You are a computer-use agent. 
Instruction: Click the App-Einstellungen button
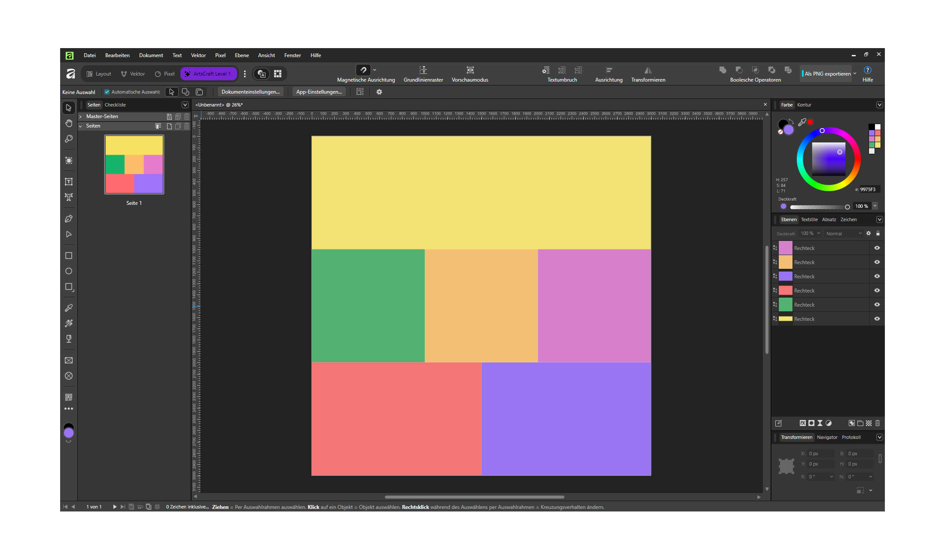pos(319,92)
